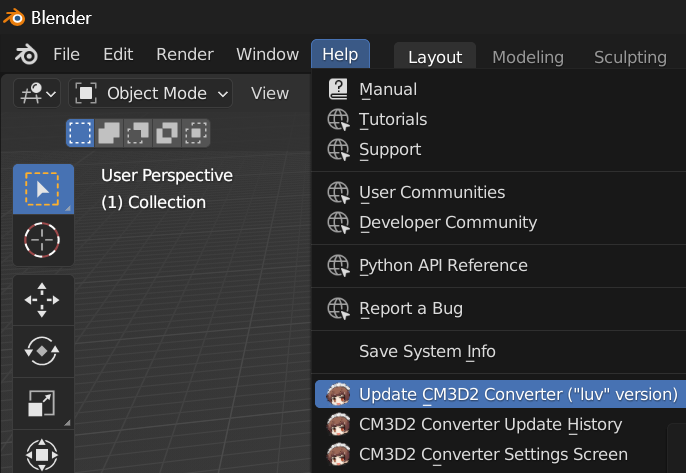The height and width of the screenshot is (473, 686).
Task: Select the Subtract selection mode icon
Action: tap(138, 133)
